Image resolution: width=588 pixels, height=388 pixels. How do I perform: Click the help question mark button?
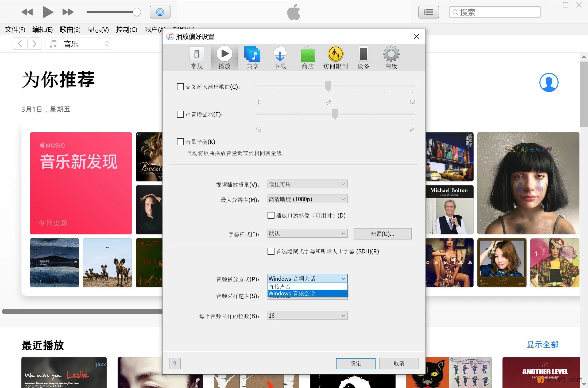point(175,363)
